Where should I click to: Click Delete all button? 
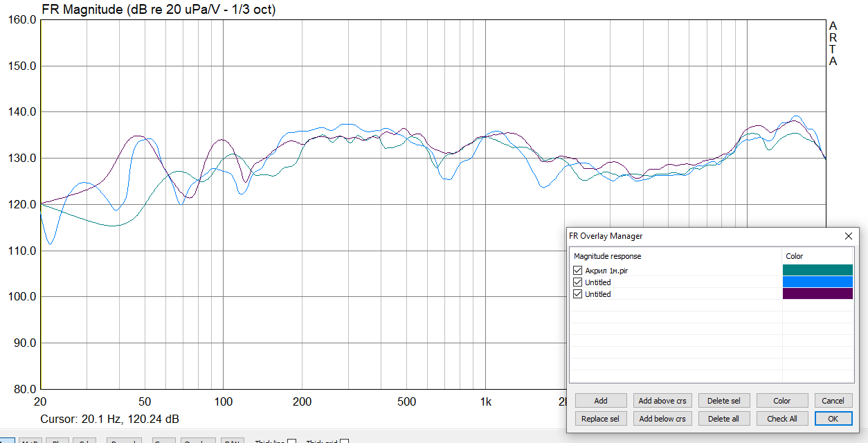724,419
